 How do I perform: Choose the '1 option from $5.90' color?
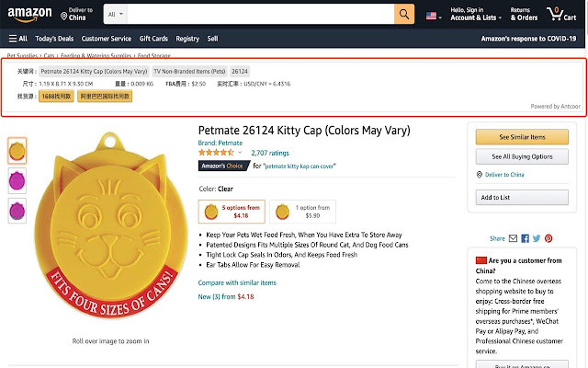[x=301, y=213]
